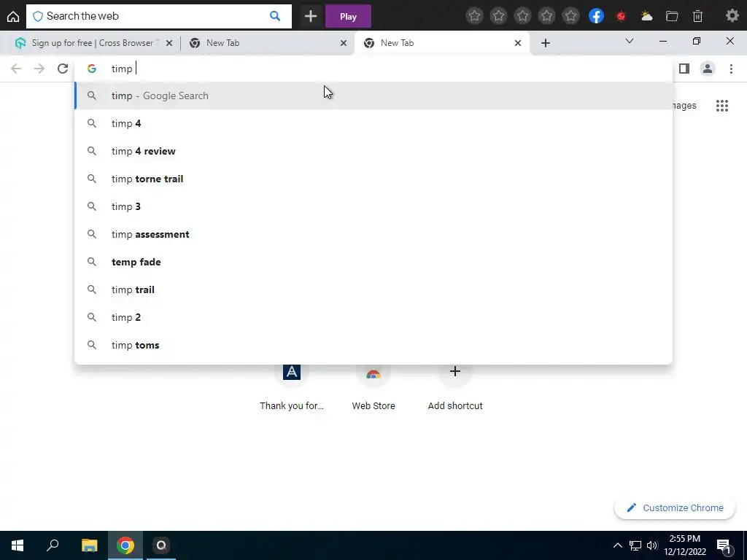Click Add shortcut tile
The width and height of the screenshot is (747, 560).
(455, 388)
